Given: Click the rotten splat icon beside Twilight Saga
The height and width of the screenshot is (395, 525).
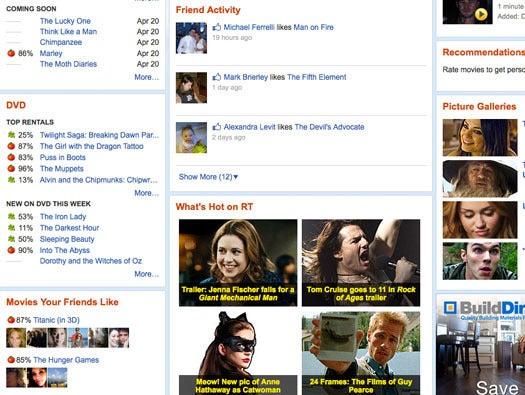Looking at the screenshot, I should tap(11, 135).
